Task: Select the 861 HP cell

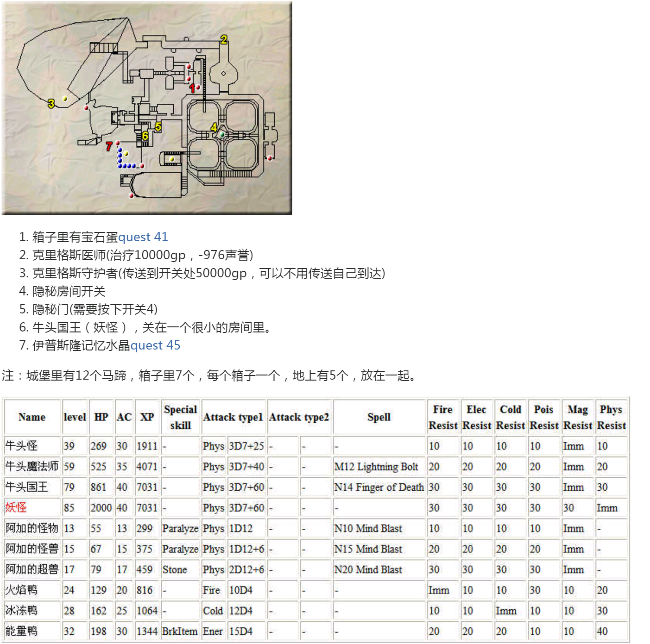Action: [101, 487]
